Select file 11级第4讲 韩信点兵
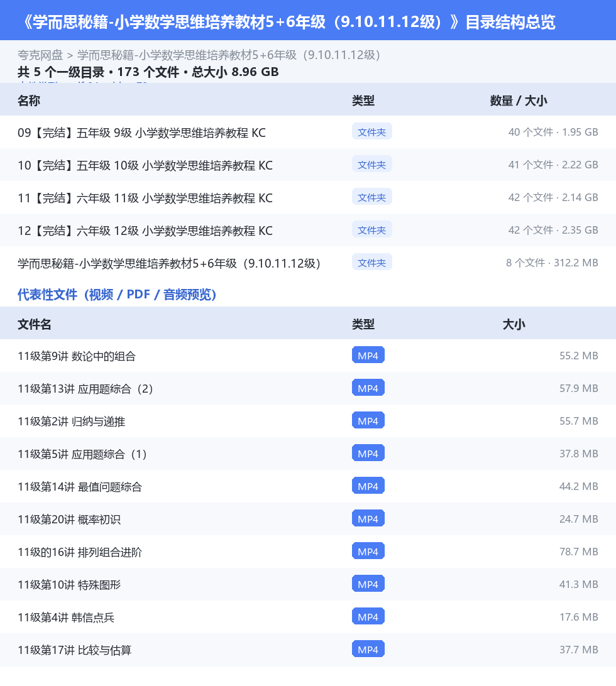 (x=66, y=618)
